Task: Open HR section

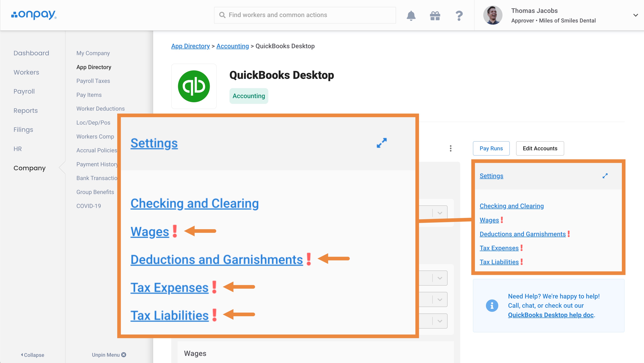Action: [17, 149]
